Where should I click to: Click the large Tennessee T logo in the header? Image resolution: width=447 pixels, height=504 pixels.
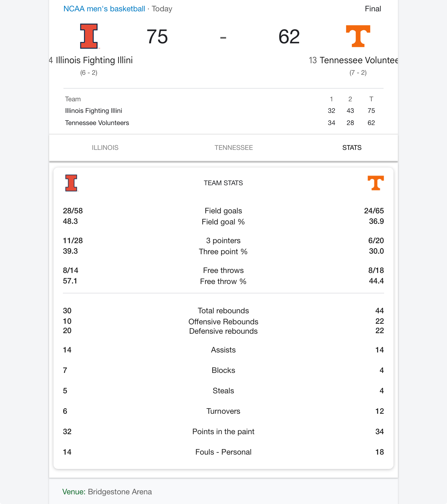358,36
